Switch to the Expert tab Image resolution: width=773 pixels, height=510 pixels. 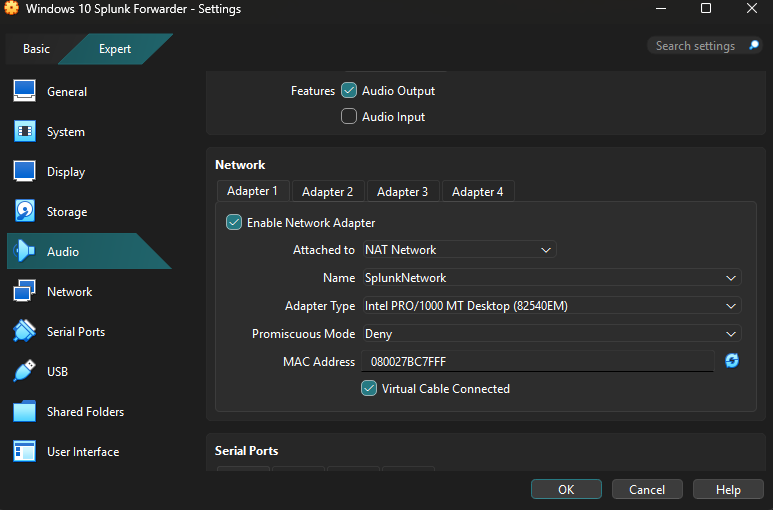point(115,49)
